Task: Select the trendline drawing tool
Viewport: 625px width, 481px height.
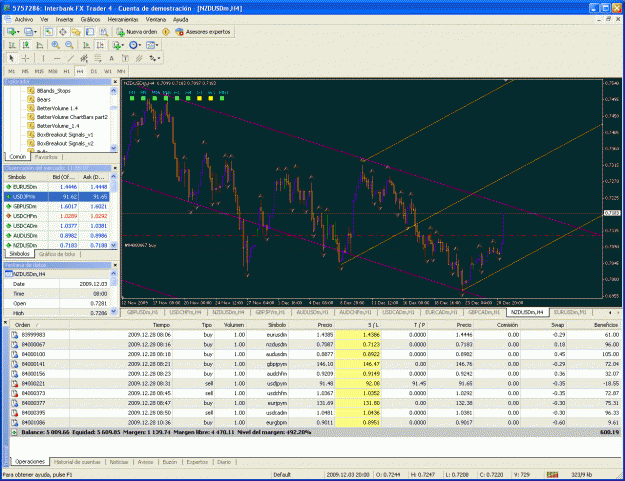Action: [x=71, y=58]
